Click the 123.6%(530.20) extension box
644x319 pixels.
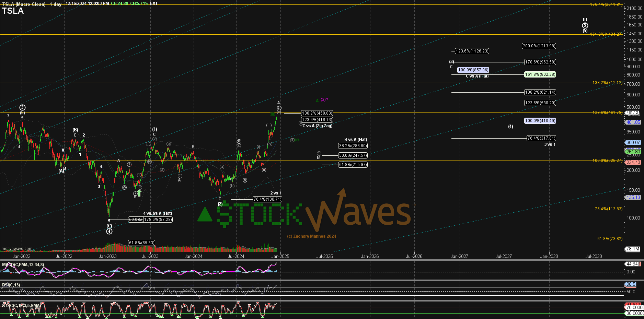540,103
